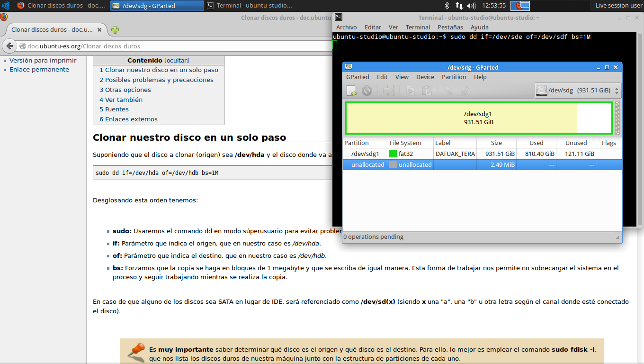Open the Ayuda menu in Terminal
644x364 pixels.
click(480, 27)
